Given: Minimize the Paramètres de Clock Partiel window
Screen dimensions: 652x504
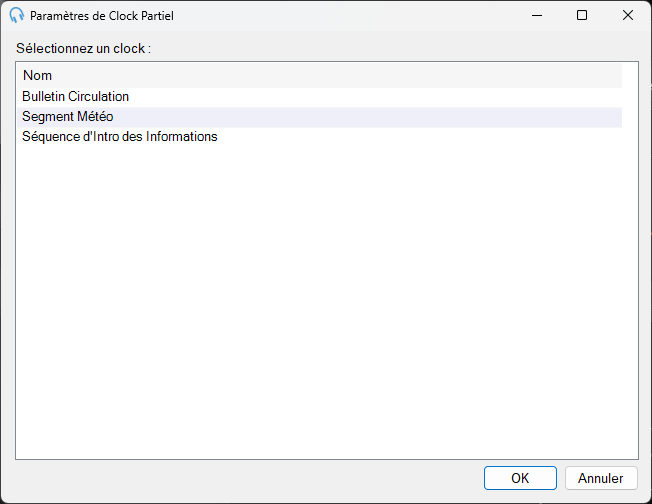Looking at the screenshot, I should click(537, 15).
